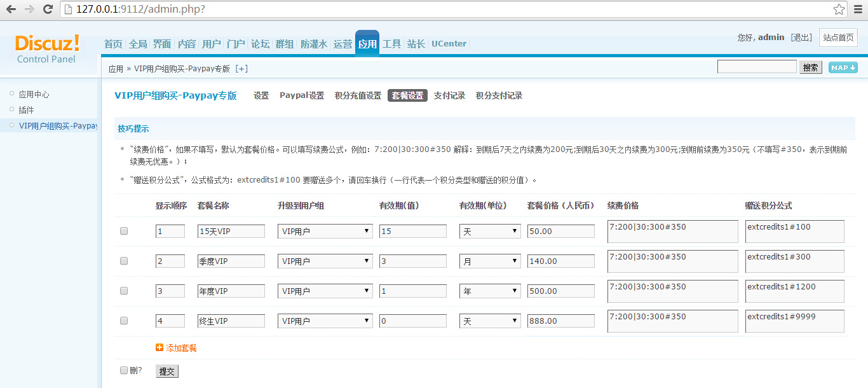This screenshot has height=388, width=868.
Task: Click the Discuz! Control Panel logo
Action: [x=47, y=48]
